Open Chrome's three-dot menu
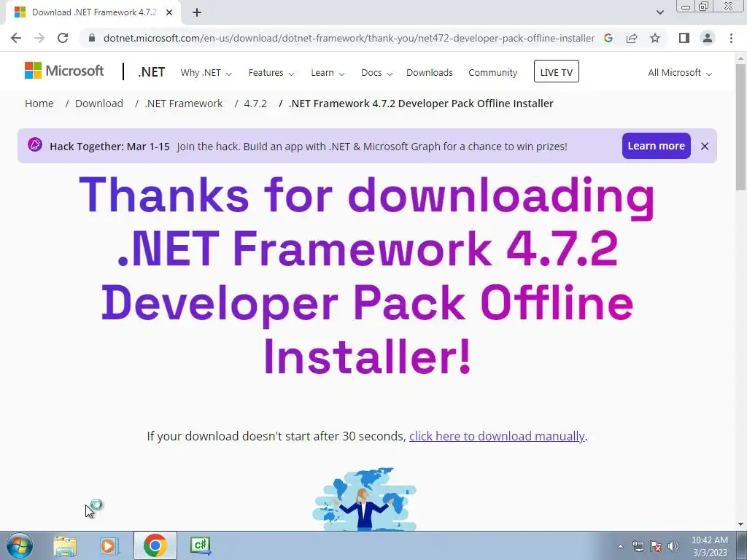Image resolution: width=747 pixels, height=560 pixels. coord(731,38)
